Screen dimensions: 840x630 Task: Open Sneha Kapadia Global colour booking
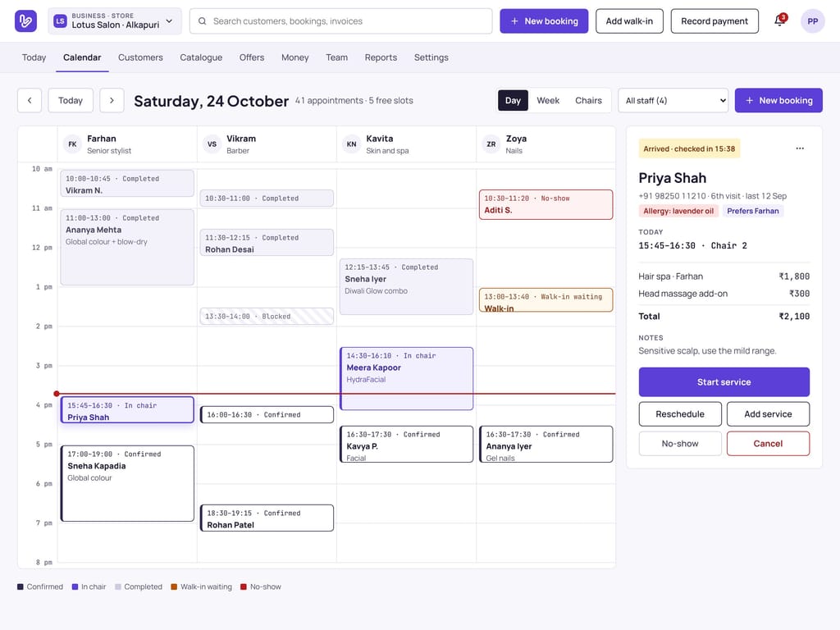127,484
